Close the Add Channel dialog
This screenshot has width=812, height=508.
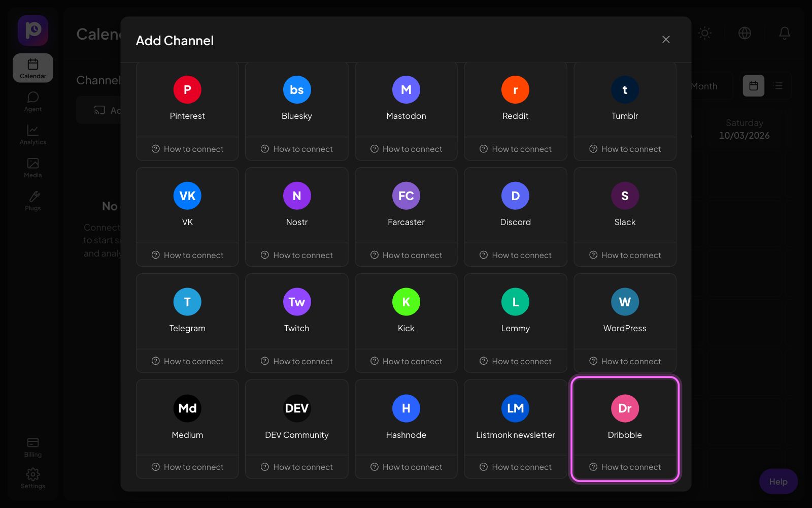(x=666, y=40)
